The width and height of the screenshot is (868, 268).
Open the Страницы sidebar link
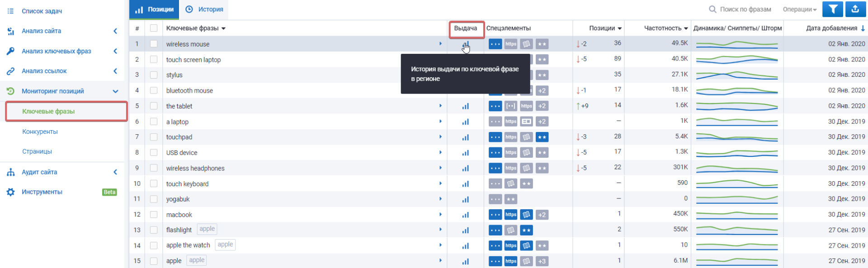[37, 151]
